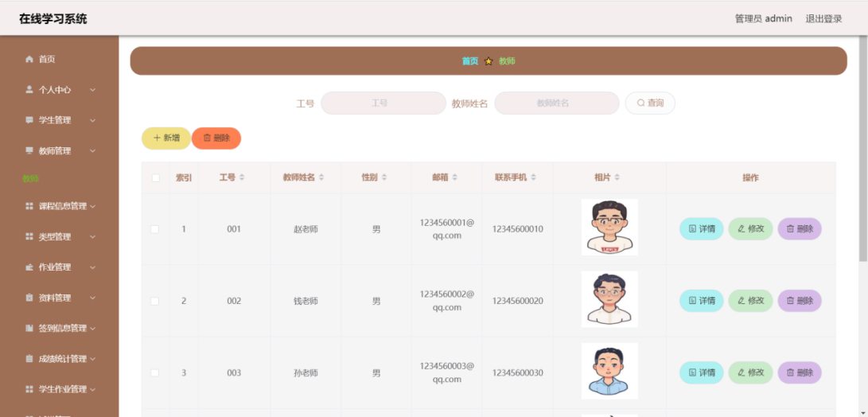Select the checkbox for teacher 钱老师
The height and width of the screenshot is (417, 868).
click(x=155, y=301)
